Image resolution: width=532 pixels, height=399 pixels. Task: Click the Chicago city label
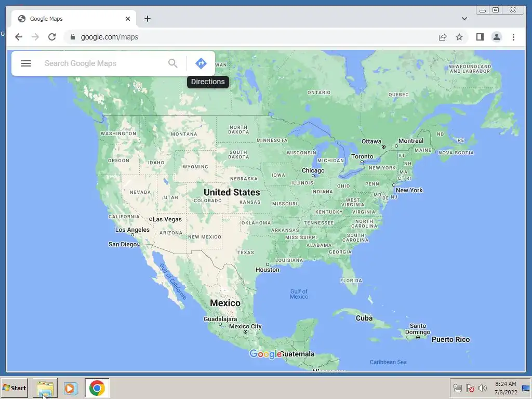[x=313, y=170]
